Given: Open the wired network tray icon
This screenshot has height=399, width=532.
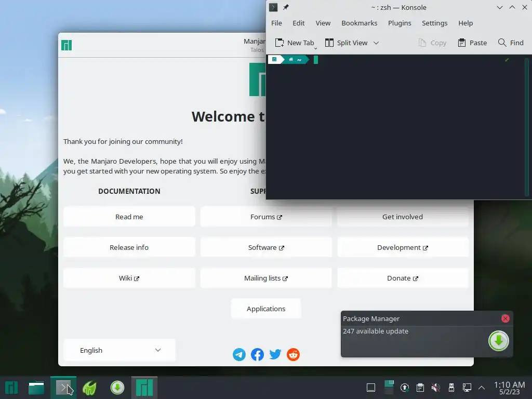Looking at the screenshot, I should click(467, 388).
